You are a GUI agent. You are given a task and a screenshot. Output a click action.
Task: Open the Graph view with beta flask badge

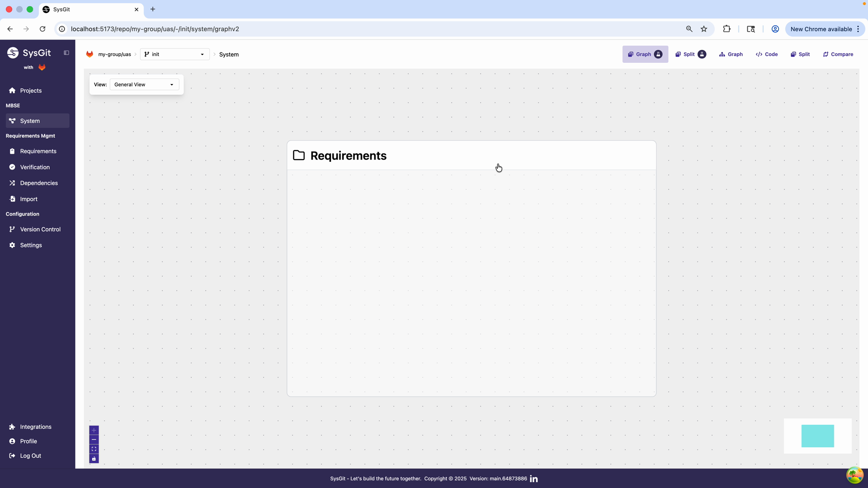(645, 54)
